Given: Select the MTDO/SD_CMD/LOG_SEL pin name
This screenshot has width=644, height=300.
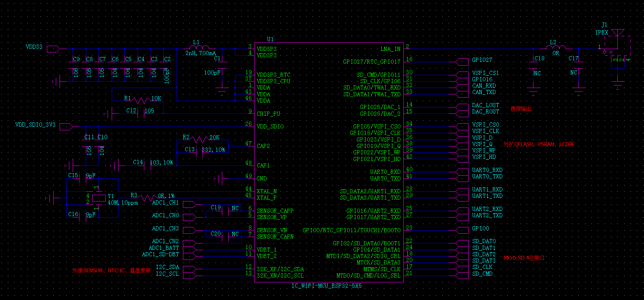Looking at the screenshot, I should (368, 276).
